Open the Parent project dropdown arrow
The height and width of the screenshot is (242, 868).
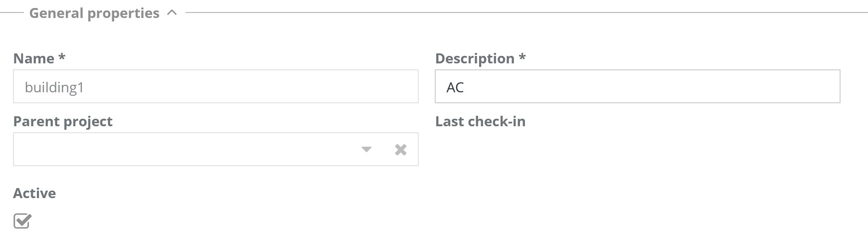(x=366, y=150)
